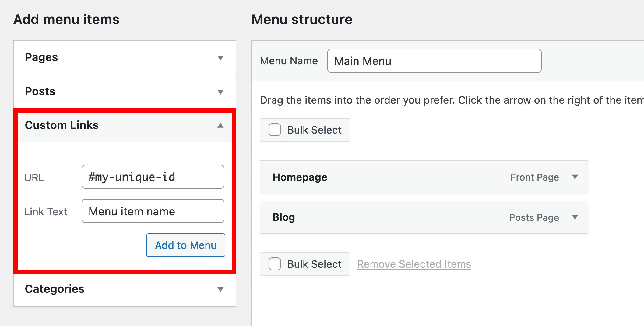Expand the Pages panel arrow
Image resolution: width=644 pixels, height=326 pixels.
point(220,58)
